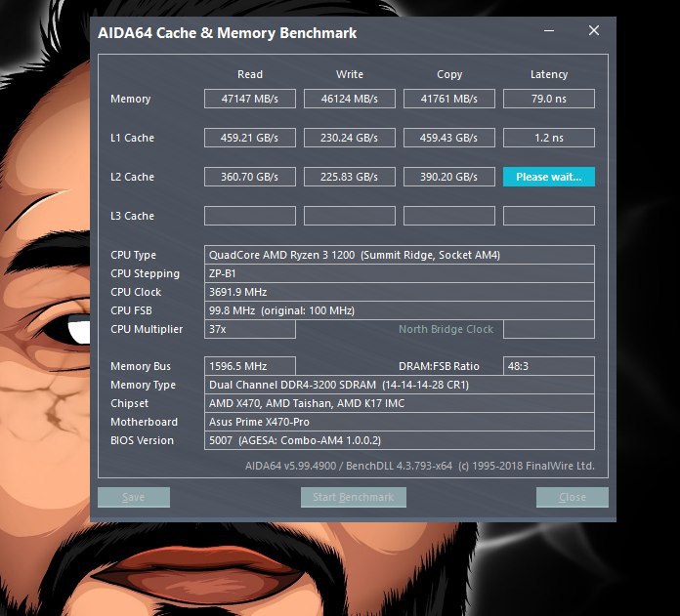The height and width of the screenshot is (616, 680).
Task: Click the Chipset value AMD X470
Action: [400, 403]
